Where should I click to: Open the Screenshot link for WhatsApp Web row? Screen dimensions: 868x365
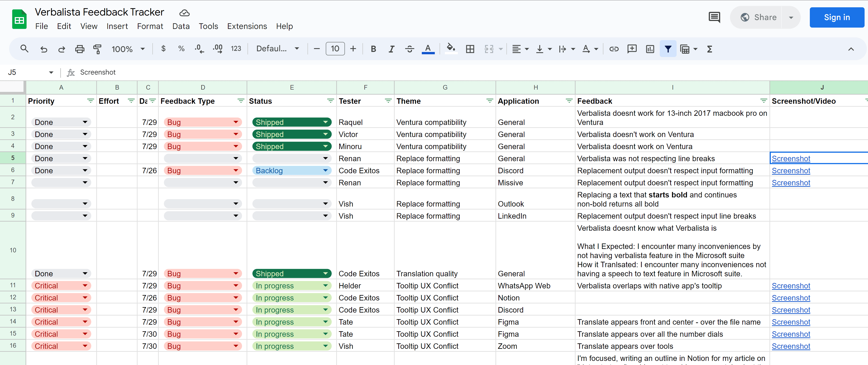pos(790,286)
